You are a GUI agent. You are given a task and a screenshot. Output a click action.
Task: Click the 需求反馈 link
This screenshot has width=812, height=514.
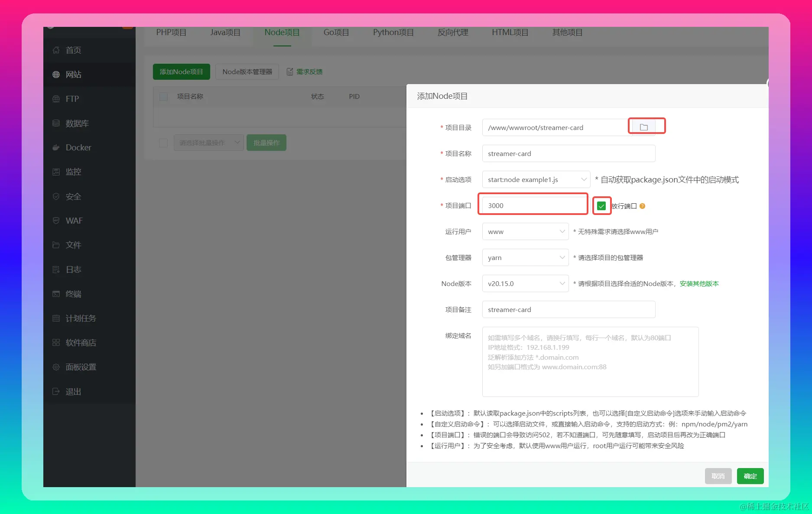click(309, 72)
